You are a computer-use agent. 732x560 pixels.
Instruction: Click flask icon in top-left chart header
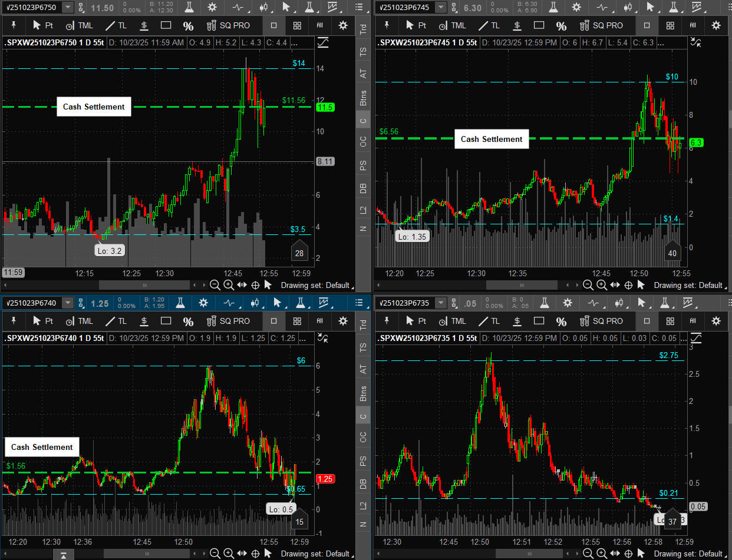coord(190,7)
